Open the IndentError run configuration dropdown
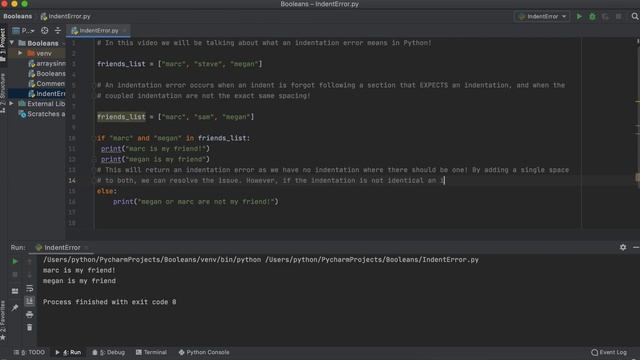This screenshot has height=360, width=640. (542, 16)
